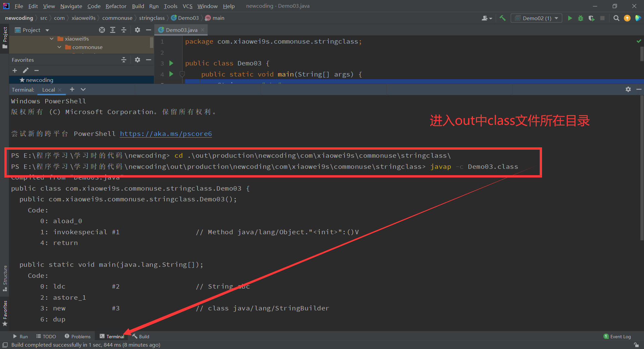Image resolution: width=644 pixels, height=349 pixels.
Task: Switch to Demo03.java editor tab
Action: tap(181, 30)
